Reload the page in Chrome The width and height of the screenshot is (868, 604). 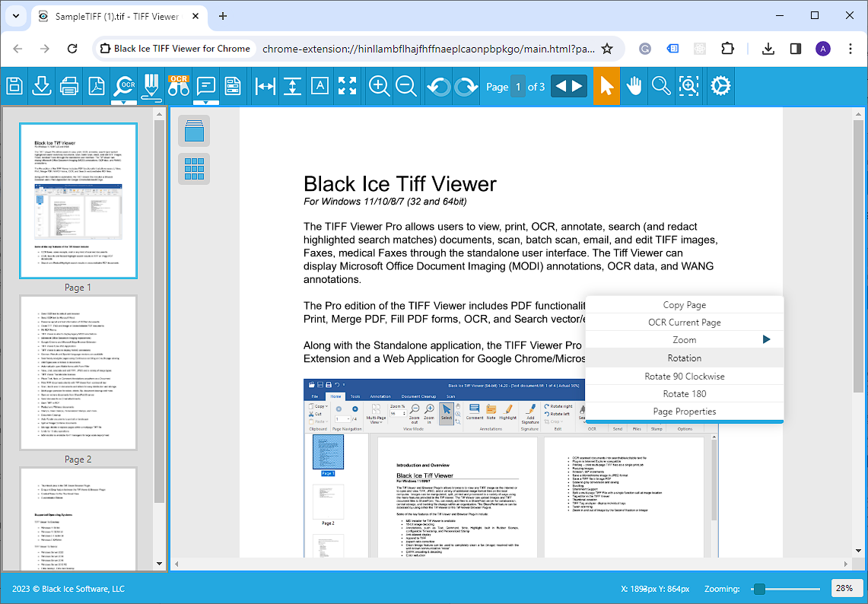72,49
